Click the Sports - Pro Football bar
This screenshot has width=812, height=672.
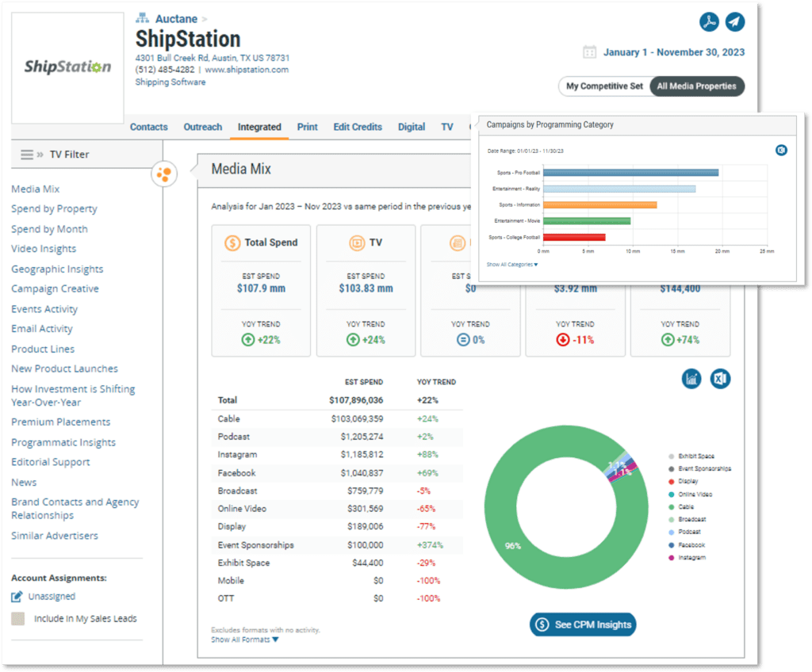[x=630, y=173]
